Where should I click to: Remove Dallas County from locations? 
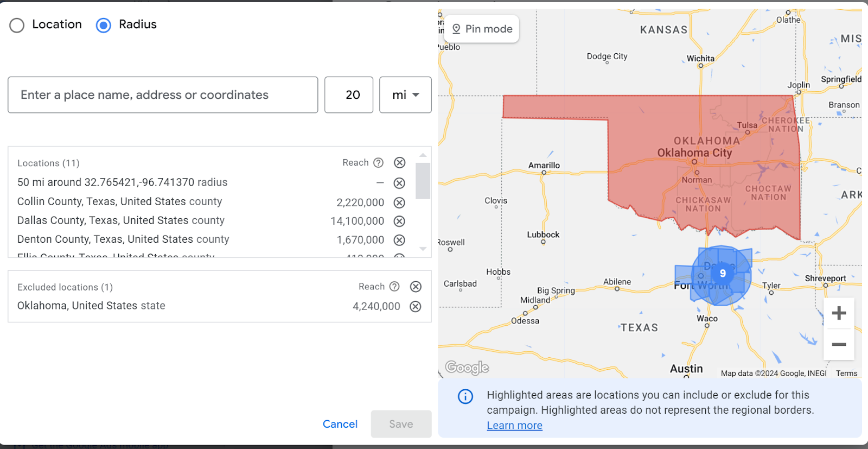coord(399,221)
